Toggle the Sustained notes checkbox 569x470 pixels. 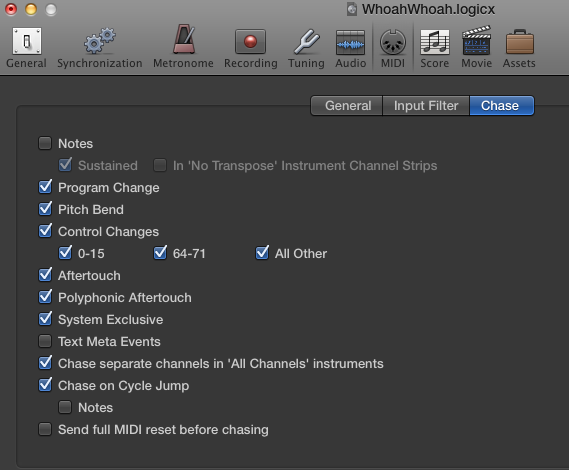point(65,165)
